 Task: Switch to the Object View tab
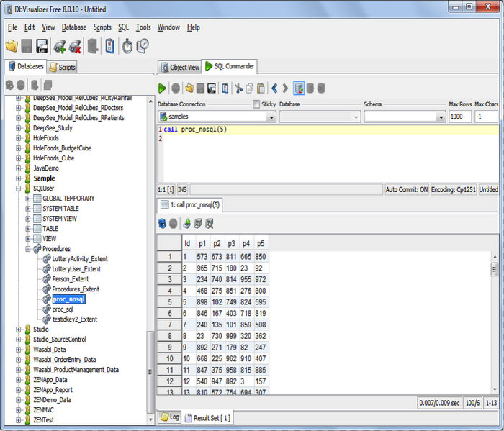tap(180, 67)
